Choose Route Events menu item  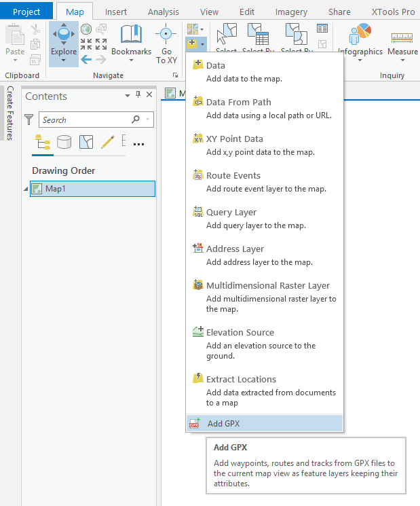(x=265, y=181)
